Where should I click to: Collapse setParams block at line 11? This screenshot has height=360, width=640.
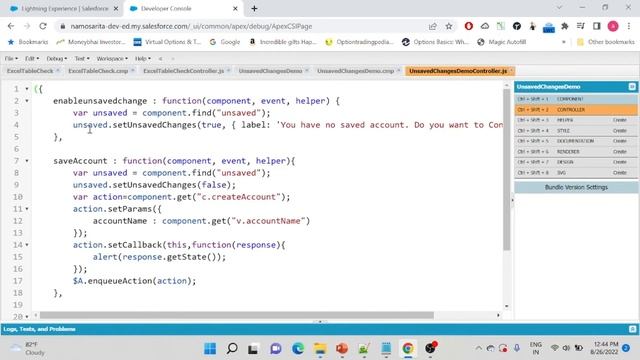tap(27, 209)
